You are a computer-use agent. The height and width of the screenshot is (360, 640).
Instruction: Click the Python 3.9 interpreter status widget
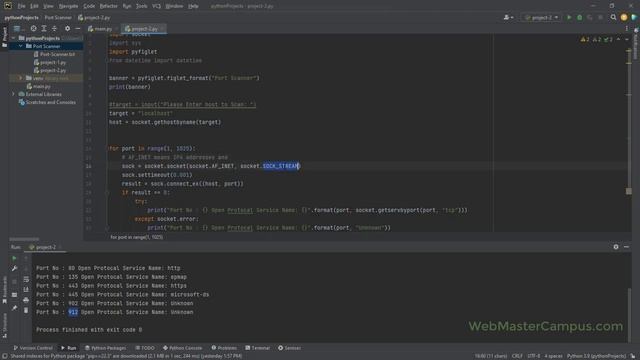coord(596,356)
